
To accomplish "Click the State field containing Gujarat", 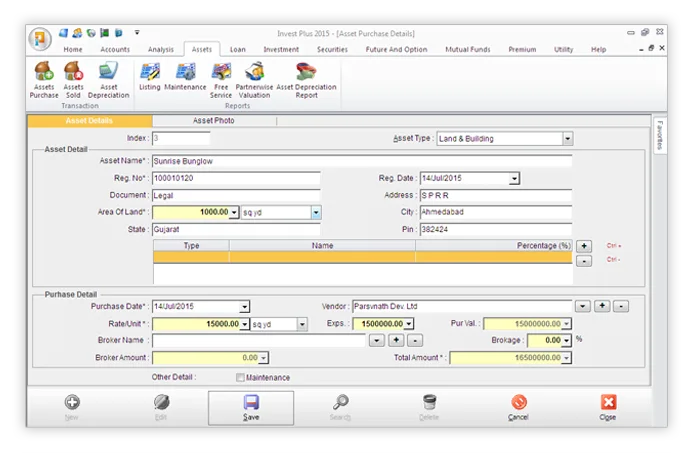I will pyautogui.click(x=236, y=230).
